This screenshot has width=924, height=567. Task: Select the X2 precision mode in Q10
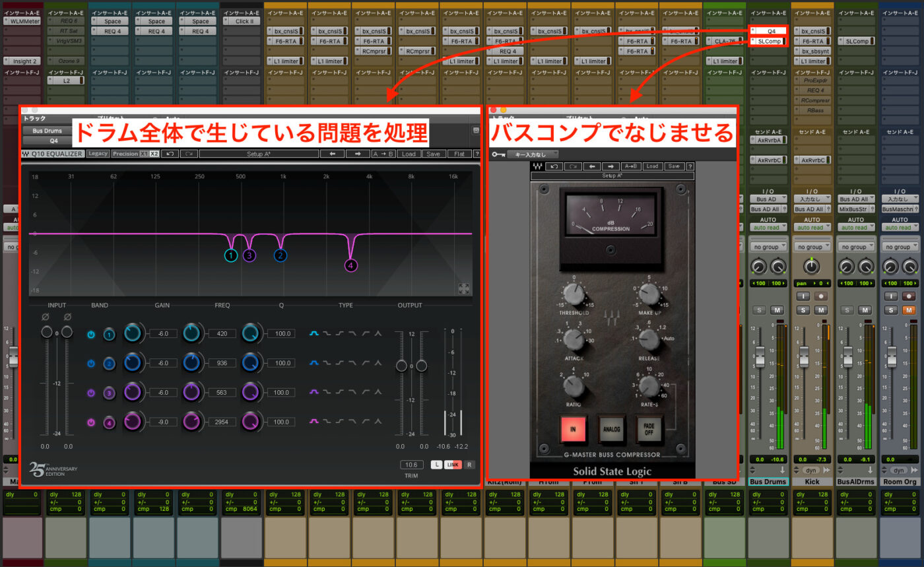click(153, 153)
